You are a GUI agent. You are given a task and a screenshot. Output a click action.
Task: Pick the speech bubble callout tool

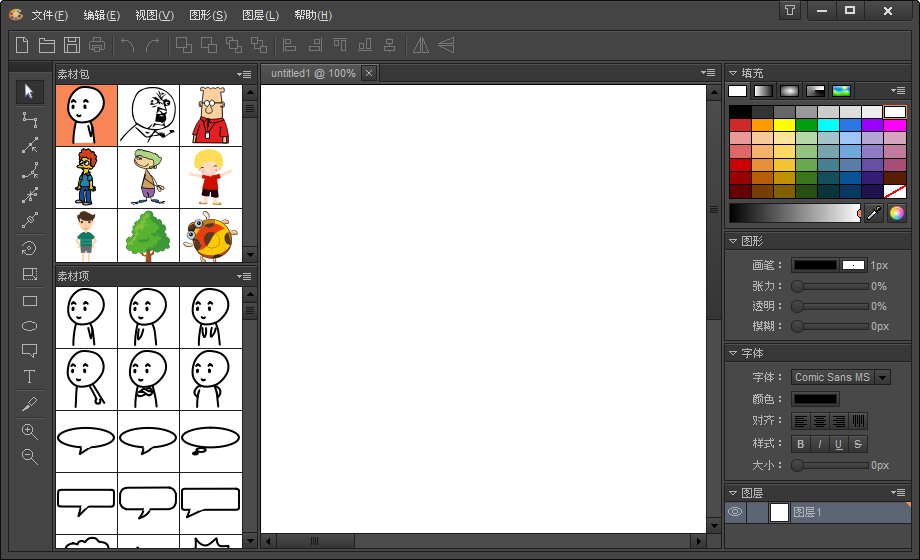(29, 351)
